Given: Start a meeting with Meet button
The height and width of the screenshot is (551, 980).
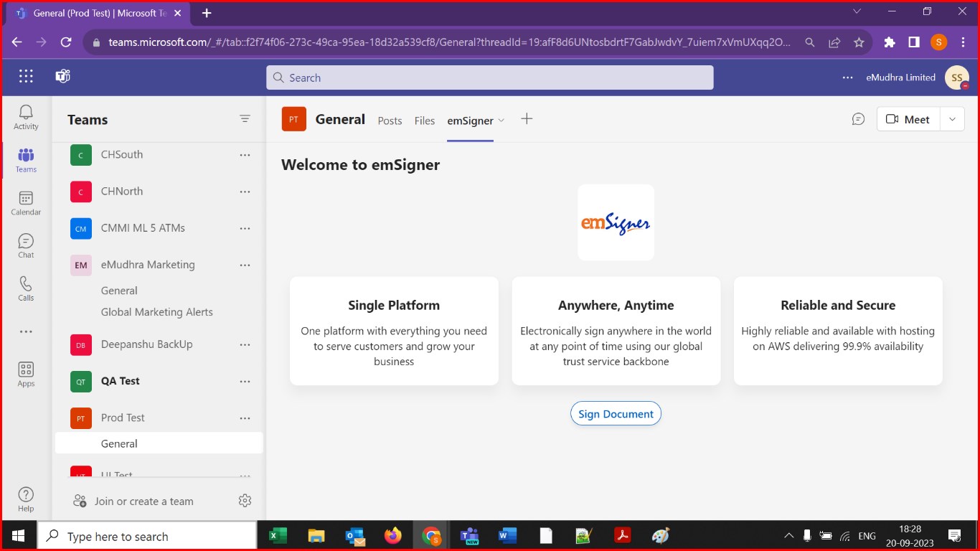Looking at the screenshot, I should coord(908,119).
